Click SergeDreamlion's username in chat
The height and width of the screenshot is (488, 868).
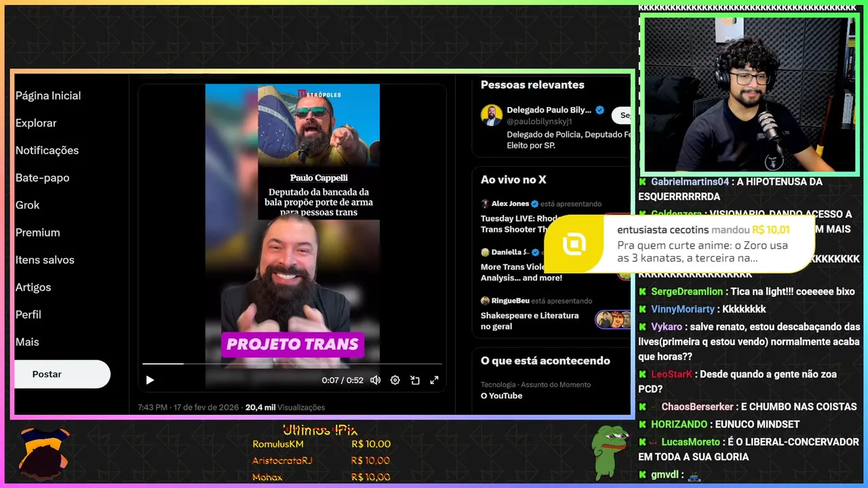coord(687,291)
